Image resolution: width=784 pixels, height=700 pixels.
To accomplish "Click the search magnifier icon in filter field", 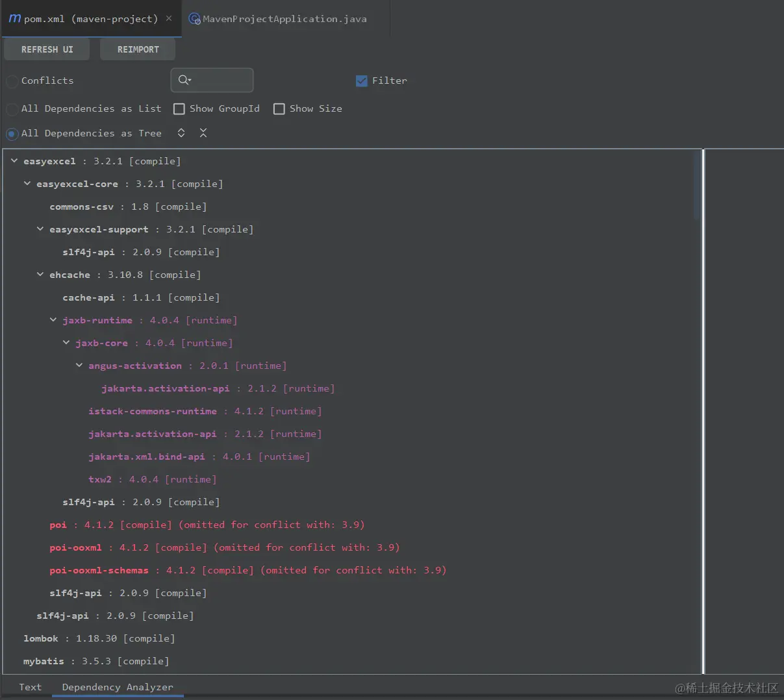I will tap(184, 80).
